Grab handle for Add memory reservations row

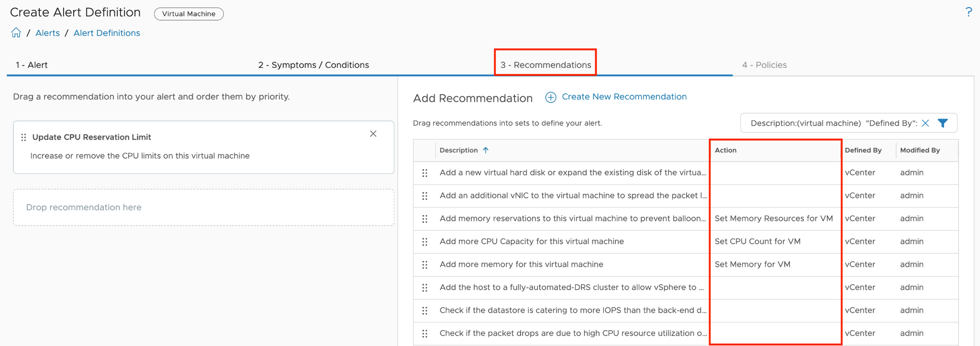[x=425, y=219]
